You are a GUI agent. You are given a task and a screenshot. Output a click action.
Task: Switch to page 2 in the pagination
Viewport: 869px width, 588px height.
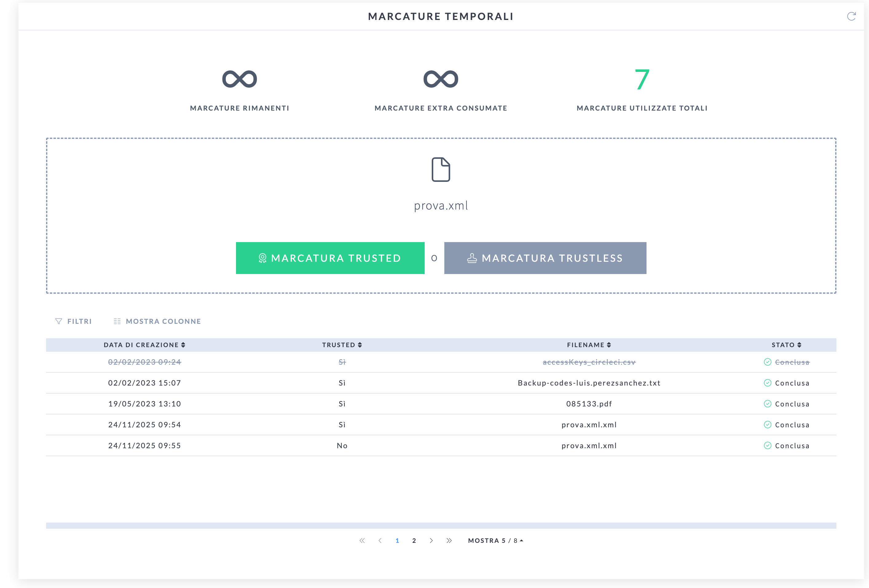(414, 540)
